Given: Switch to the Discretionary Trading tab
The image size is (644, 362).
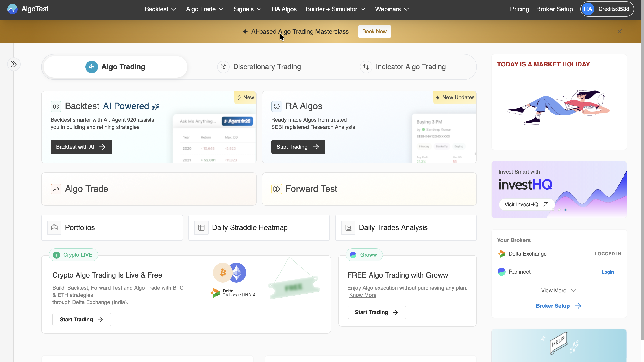Looking at the screenshot, I should point(259,67).
